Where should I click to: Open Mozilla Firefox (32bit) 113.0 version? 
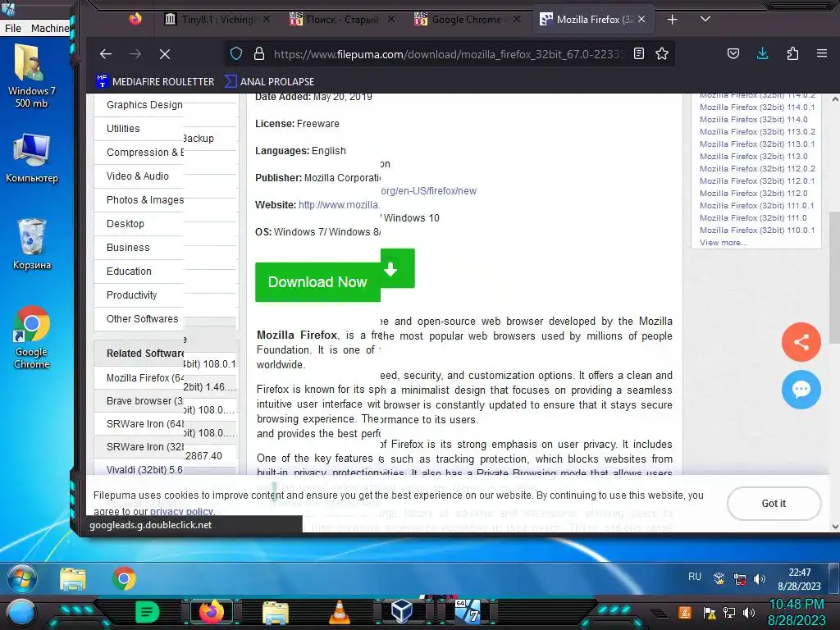[754, 157]
